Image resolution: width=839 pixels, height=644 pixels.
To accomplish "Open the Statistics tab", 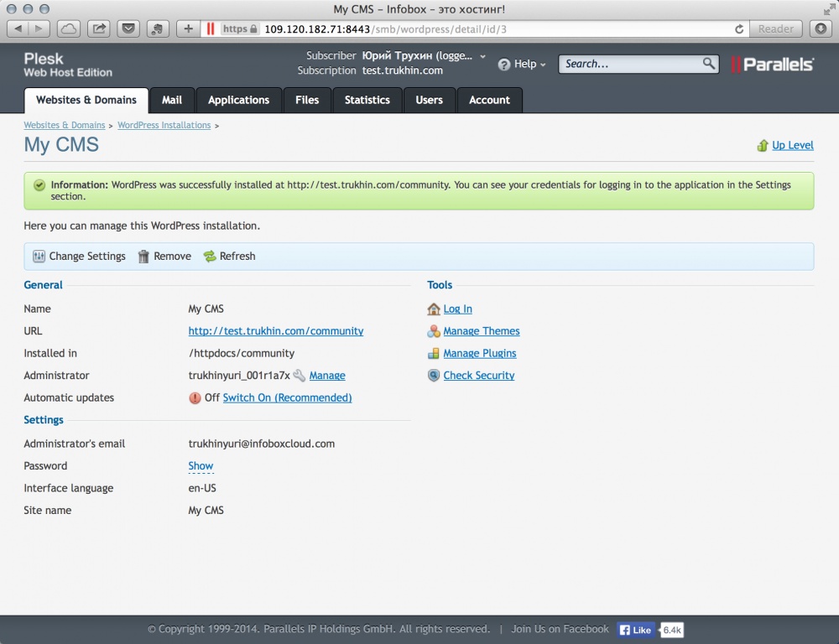I will (x=367, y=100).
